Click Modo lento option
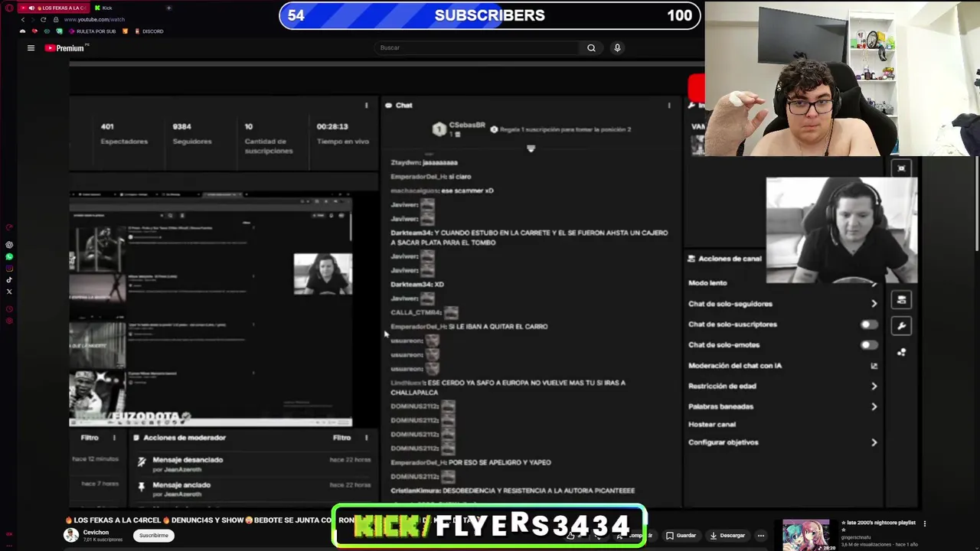The width and height of the screenshot is (980, 551). pyautogui.click(x=707, y=283)
